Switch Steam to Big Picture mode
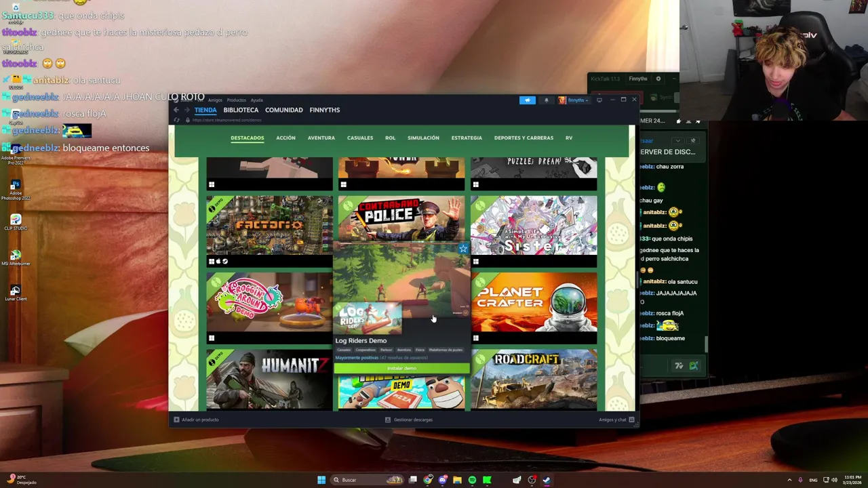868x488 pixels. click(x=599, y=100)
